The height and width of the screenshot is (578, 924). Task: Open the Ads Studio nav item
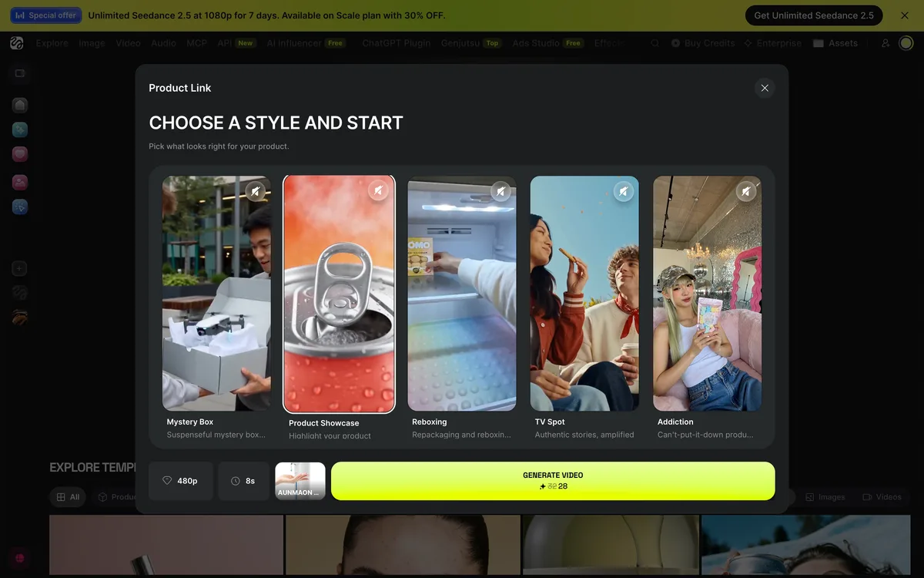(x=547, y=43)
